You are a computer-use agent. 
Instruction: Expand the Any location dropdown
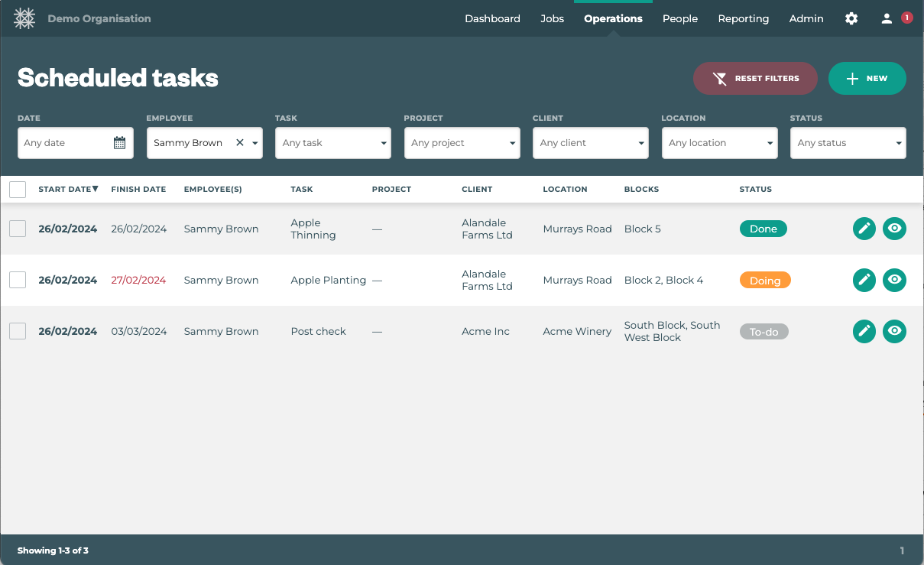[719, 143]
